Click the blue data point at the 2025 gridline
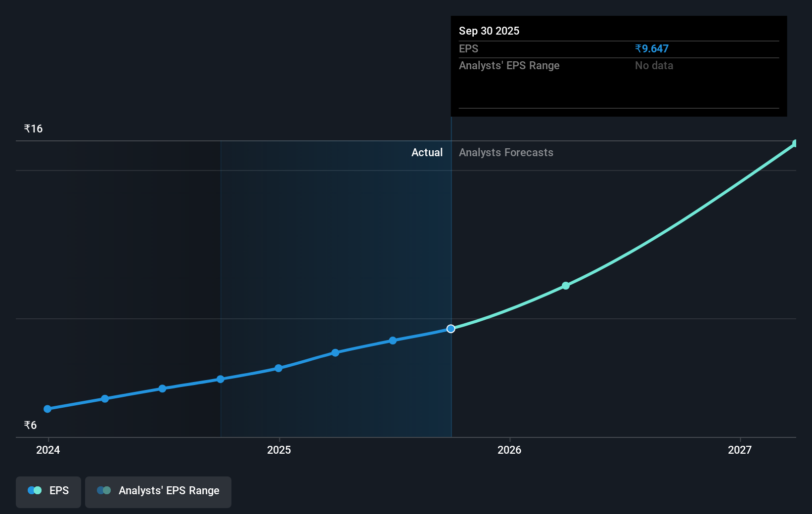The image size is (812, 514). (x=278, y=368)
